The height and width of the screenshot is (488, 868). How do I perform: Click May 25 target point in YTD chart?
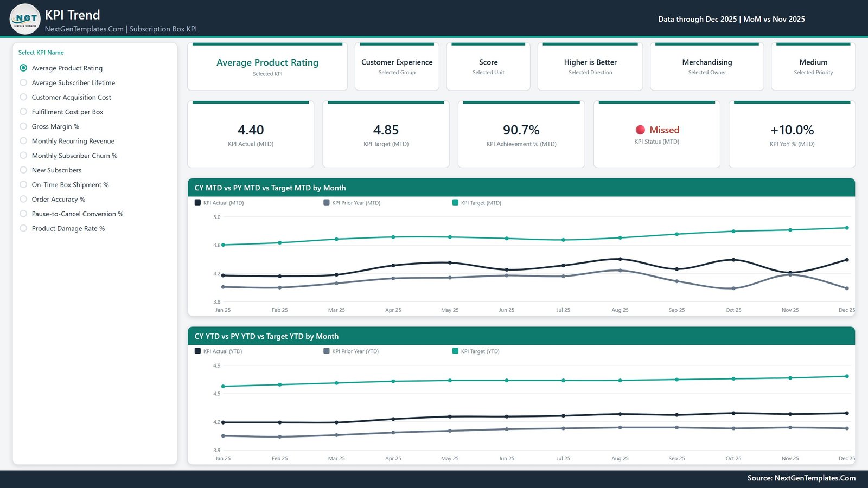[450, 381]
